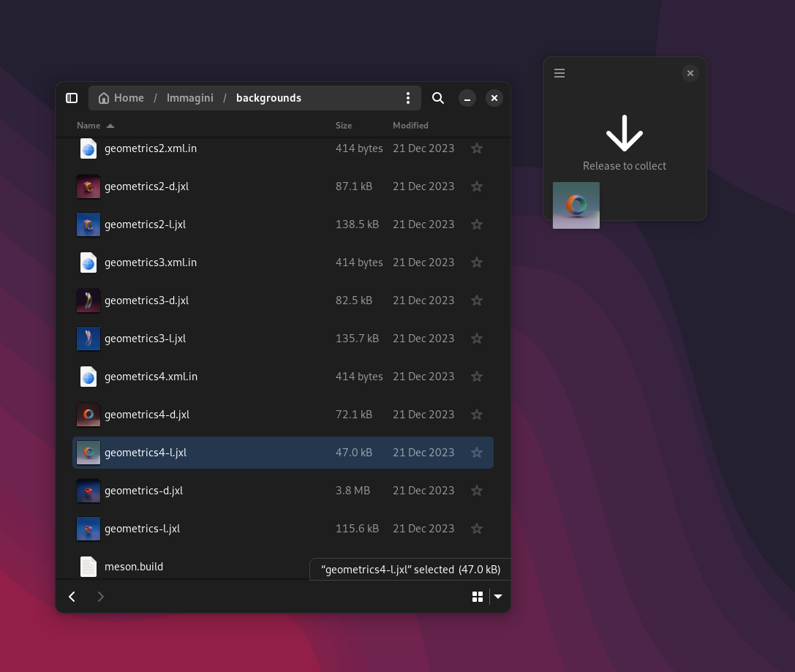Select file name meson.build
The width and height of the screenshot is (795, 672).
[x=134, y=567]
